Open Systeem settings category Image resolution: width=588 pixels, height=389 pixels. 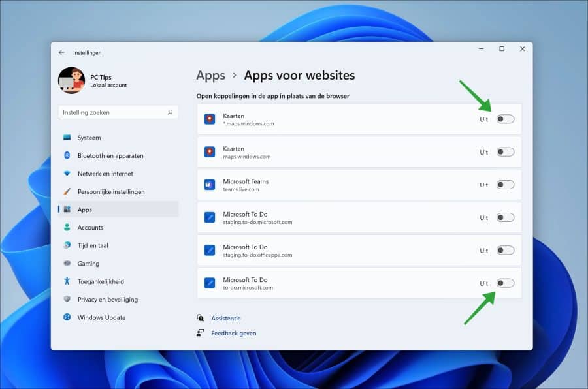click(x=118, y=138)
